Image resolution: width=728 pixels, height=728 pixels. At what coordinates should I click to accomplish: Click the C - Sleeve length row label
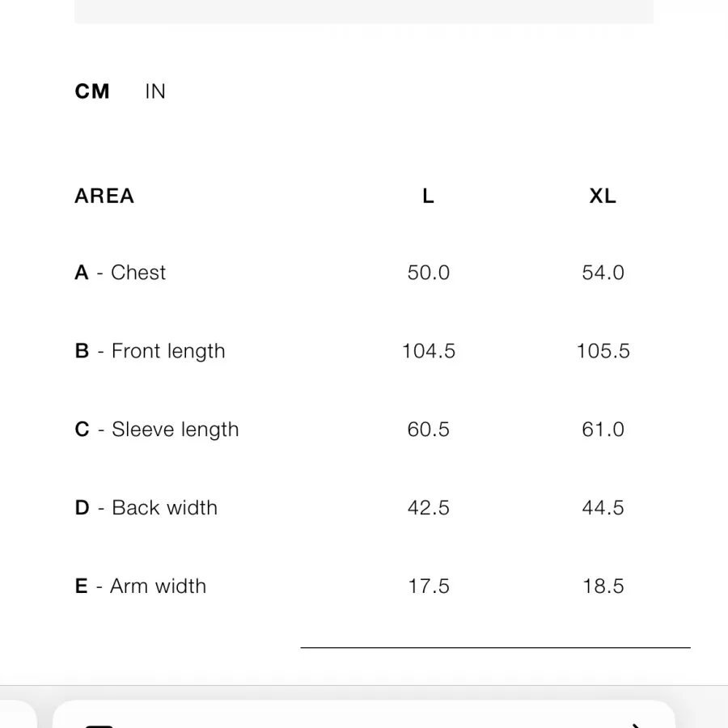click(x=157, y=430)
